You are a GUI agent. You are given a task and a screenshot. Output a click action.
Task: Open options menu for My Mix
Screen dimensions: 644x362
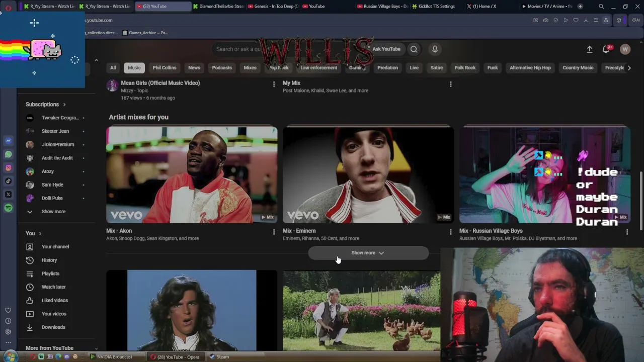450,84
